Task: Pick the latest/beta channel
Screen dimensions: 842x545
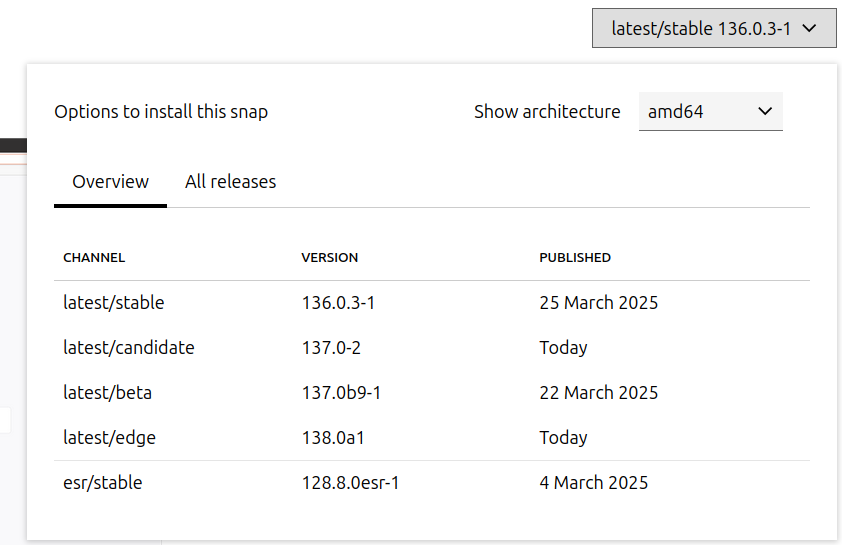Action: pyautogui.click(x=107, y=393)
